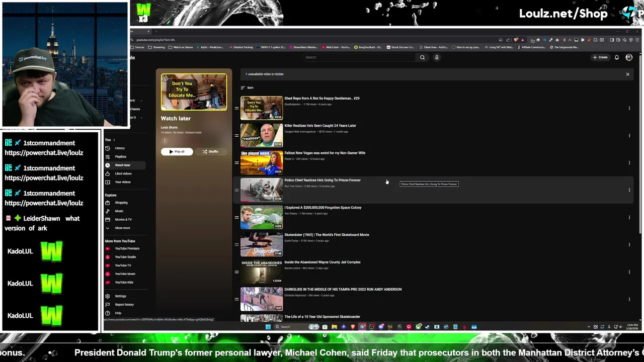Open options menu for Shed Repo video

pyautogui.click(x=629, y=108)
